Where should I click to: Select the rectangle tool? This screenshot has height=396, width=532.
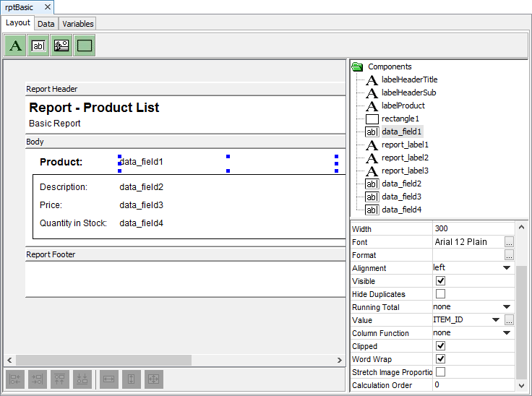(x=85, y=46)
